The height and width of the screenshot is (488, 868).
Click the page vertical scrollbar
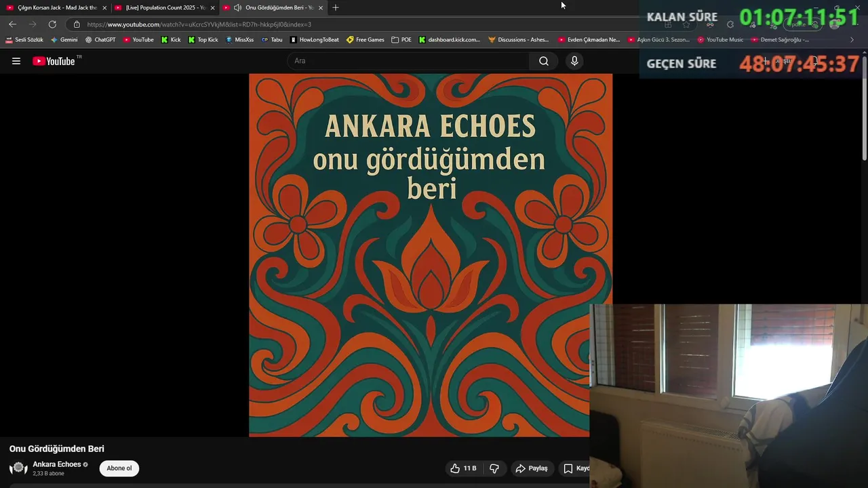864,108
